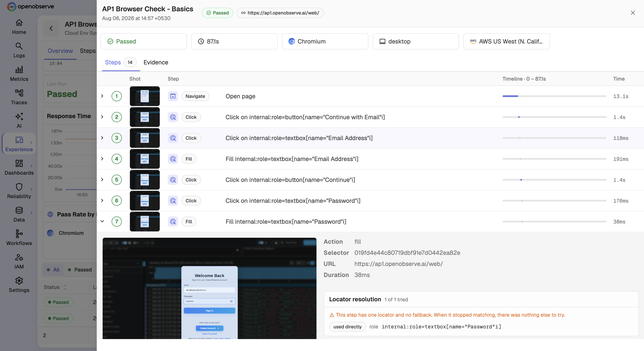Click the 13.1s time value
The image size is (644, 351).
621,96
